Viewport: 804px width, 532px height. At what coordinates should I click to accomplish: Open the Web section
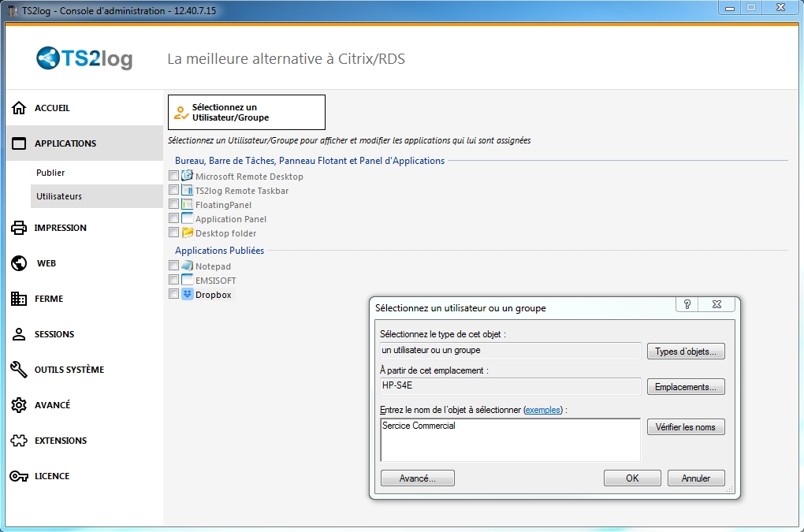[84, 263]
